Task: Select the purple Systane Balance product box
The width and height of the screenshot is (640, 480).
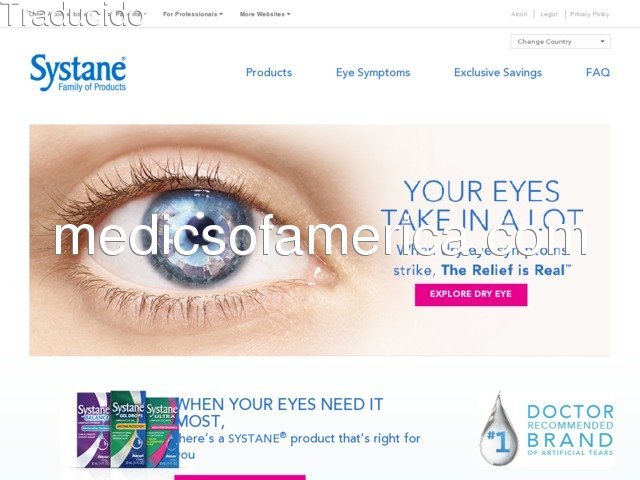Action: pos(93,430)
